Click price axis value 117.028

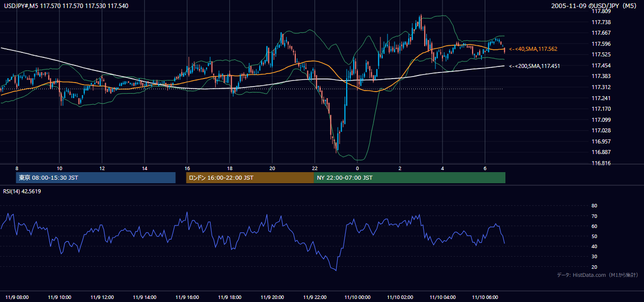coord(601,130)
